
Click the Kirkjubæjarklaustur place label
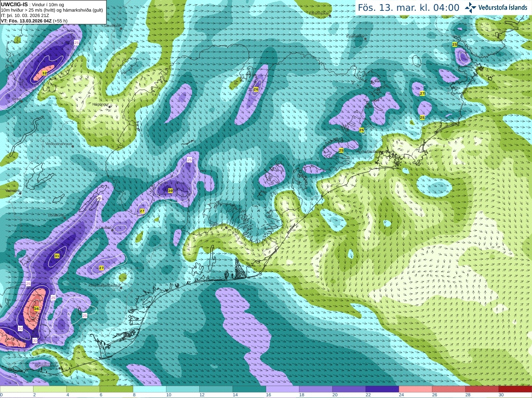point(104,286)
